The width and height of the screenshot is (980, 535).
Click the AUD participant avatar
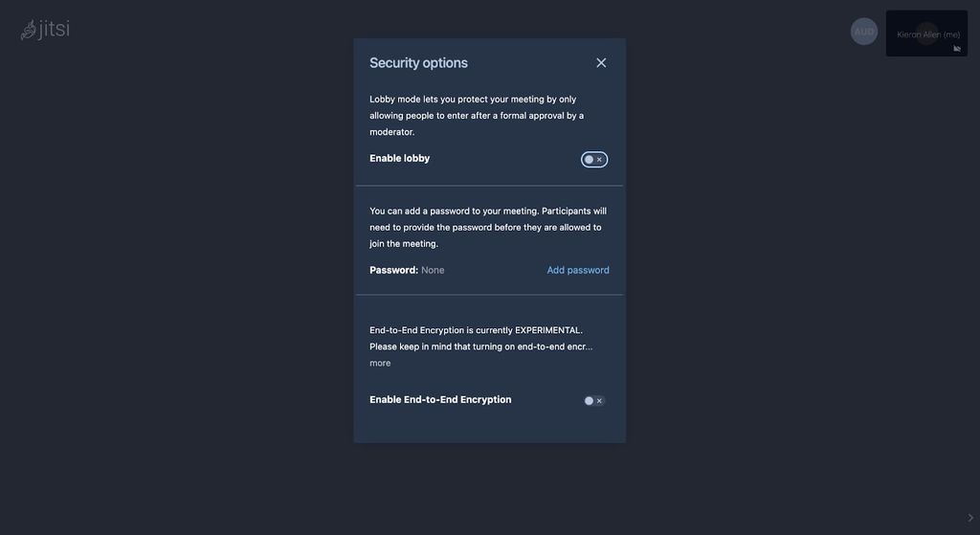click(863, 32)
